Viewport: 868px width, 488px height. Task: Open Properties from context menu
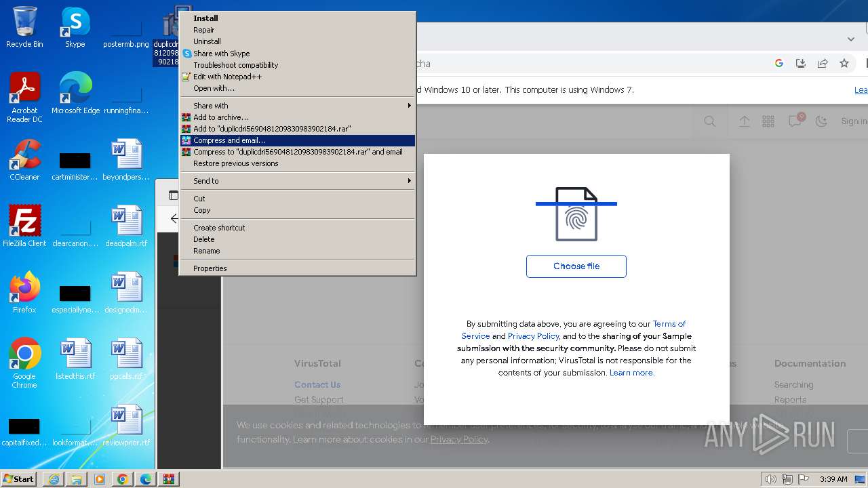297,268
